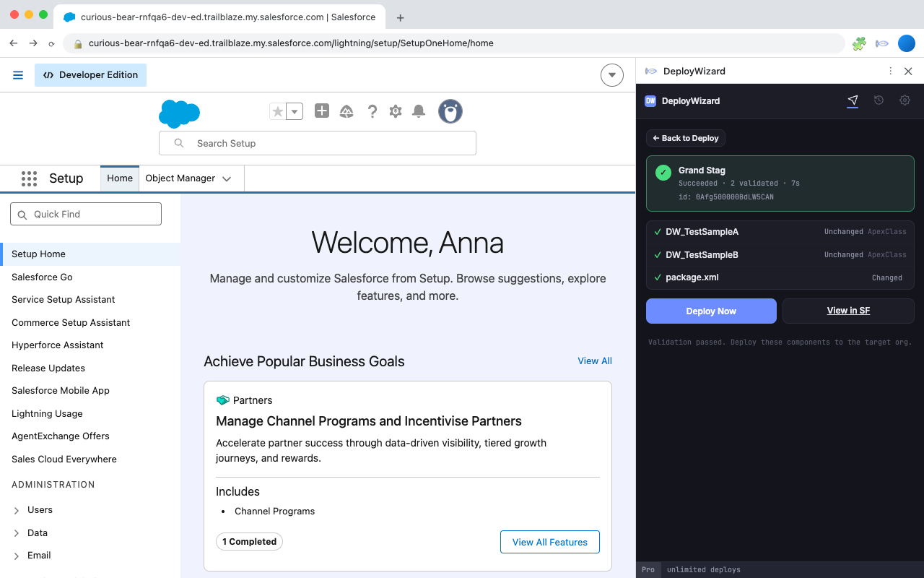Focus the Quick Find field
924x578 pixels.
point(86,214)
